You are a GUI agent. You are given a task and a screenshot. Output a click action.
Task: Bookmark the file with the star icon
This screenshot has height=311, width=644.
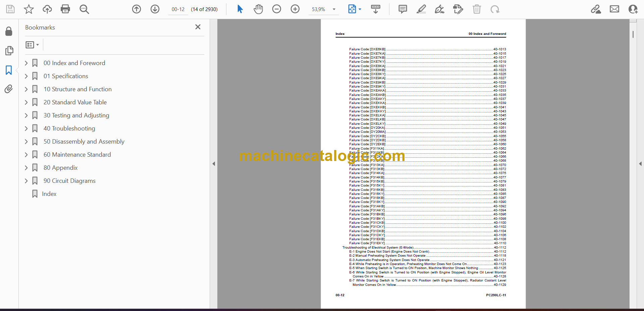[29, 9]
